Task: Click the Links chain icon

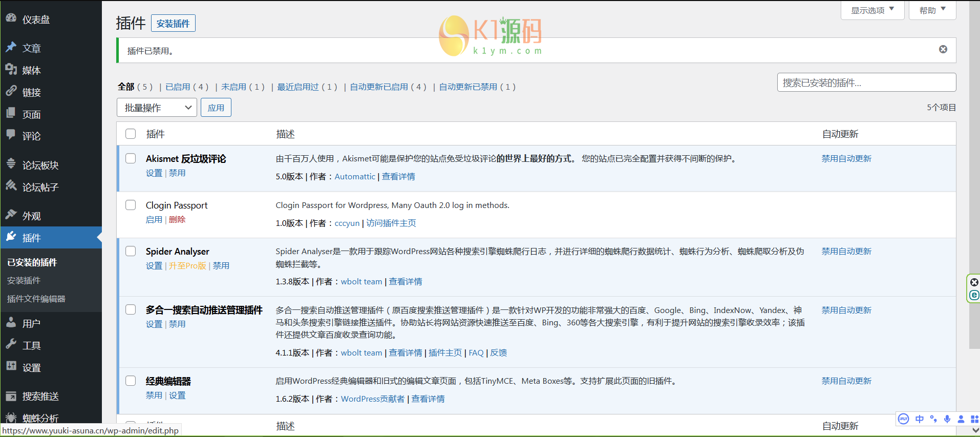Action: [11, 91]
